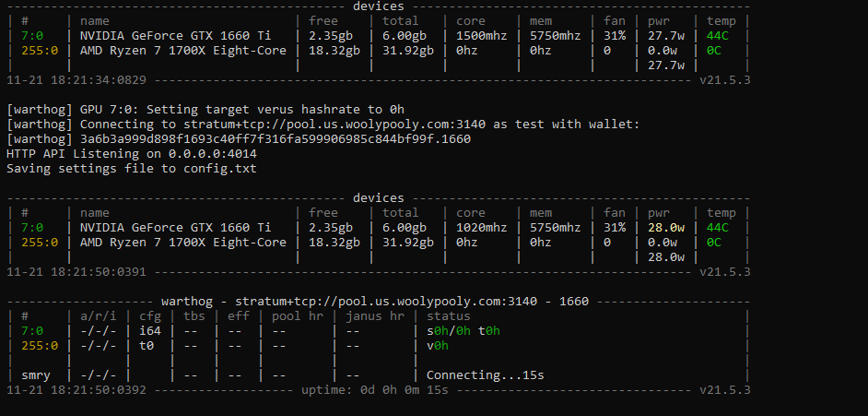Click the uptime 0d 0h 0m 15s text
The image size is (868, 416).
coord(374,390)
